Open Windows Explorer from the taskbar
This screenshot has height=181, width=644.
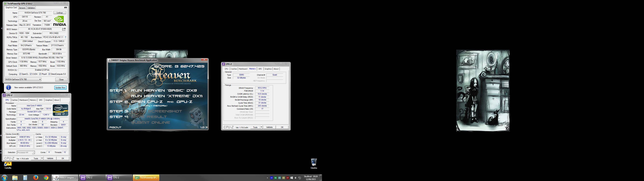[15, 178]
